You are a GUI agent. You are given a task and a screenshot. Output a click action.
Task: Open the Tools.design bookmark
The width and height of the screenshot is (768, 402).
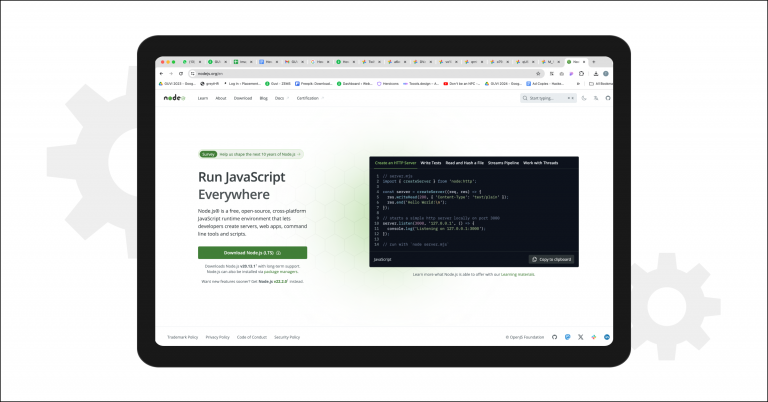point(421,84)
